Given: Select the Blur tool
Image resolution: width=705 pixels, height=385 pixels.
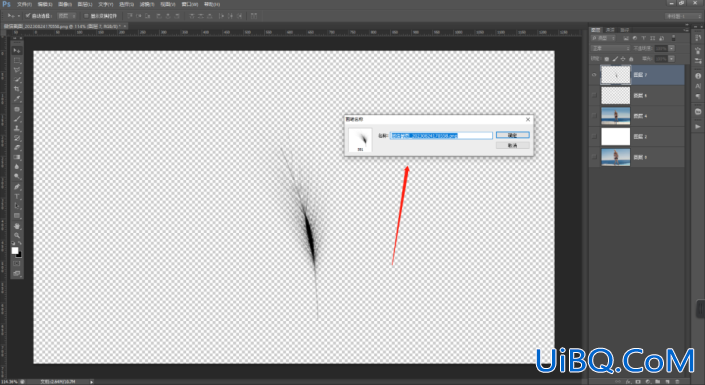Looking at the screenshot, I should (17, 167).
